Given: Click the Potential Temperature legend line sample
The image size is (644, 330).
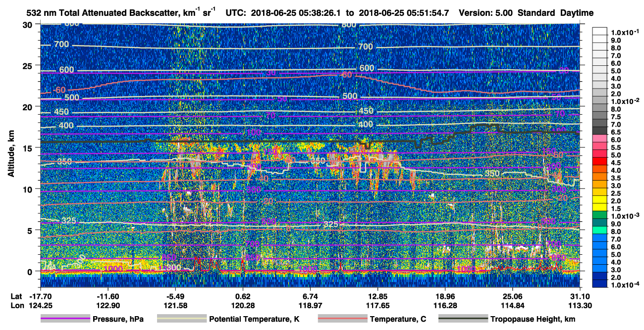Looking at the screenshot, I should 181,319.
